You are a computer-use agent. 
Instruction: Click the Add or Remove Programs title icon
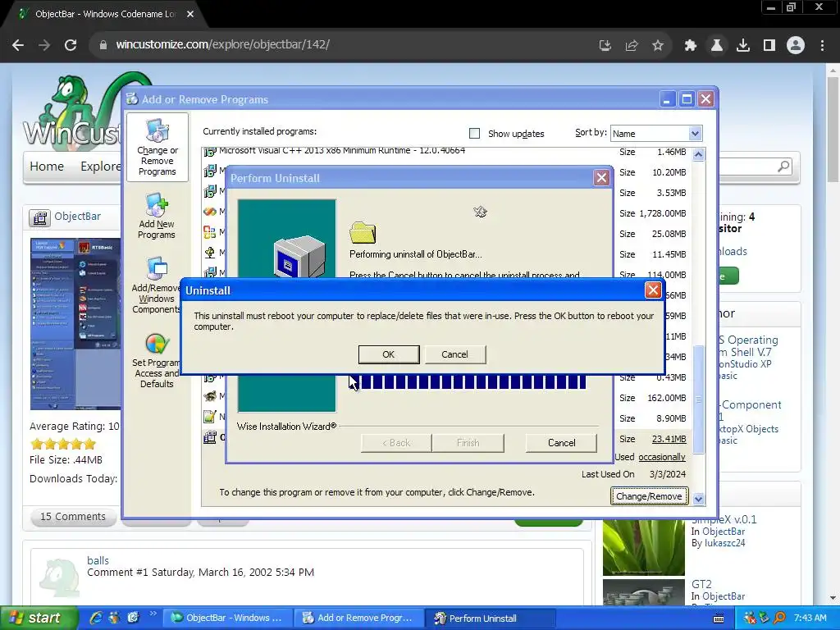tap(132, 98)
